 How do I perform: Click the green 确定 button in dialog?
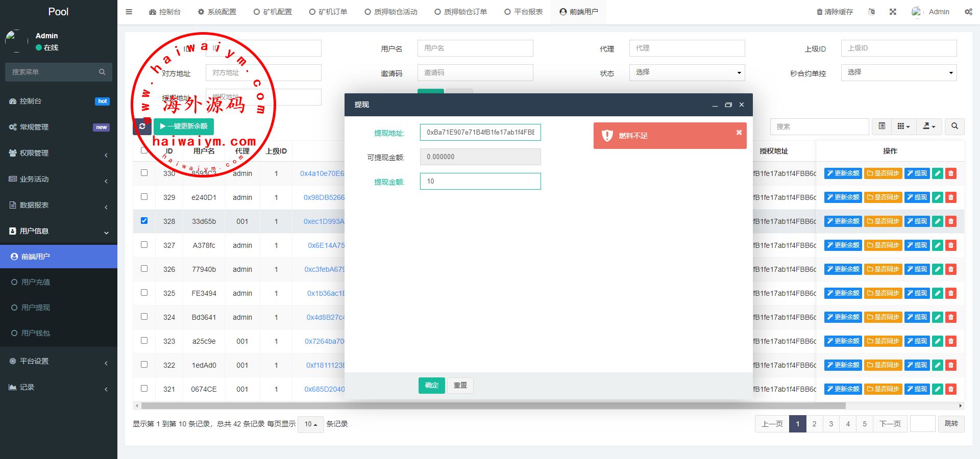click(431, 386)
